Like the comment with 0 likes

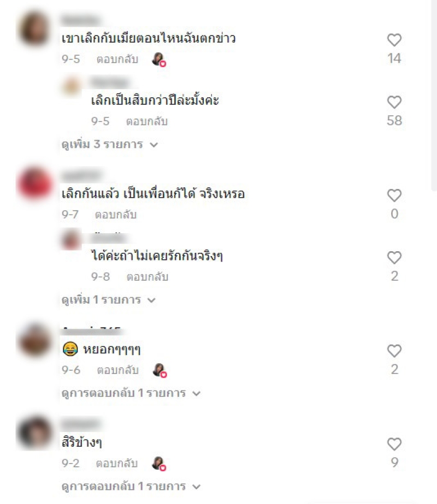pos(394,195)
